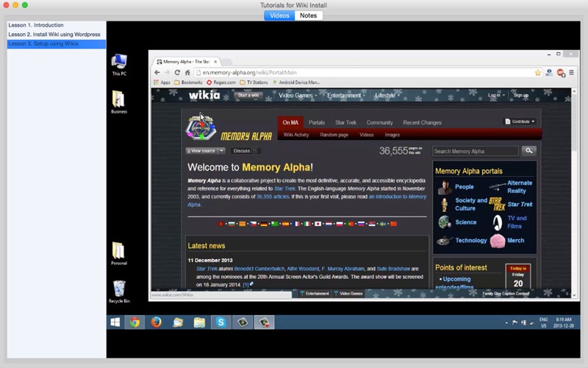Select Lesson 3. Setup using Wikia
The image size is (588, 368).
57,44
